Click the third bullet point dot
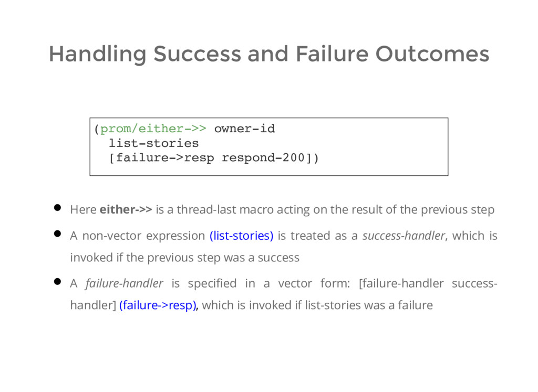538x392 pixels. [x=57, y=282]
